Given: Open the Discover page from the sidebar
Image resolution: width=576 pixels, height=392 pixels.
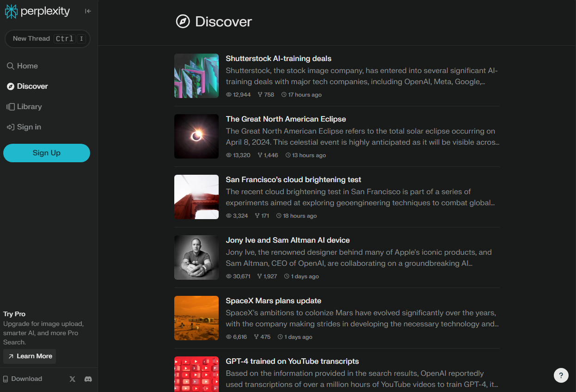Looking at the screenshot, I should pyautogui.click(x=27, y=86).
